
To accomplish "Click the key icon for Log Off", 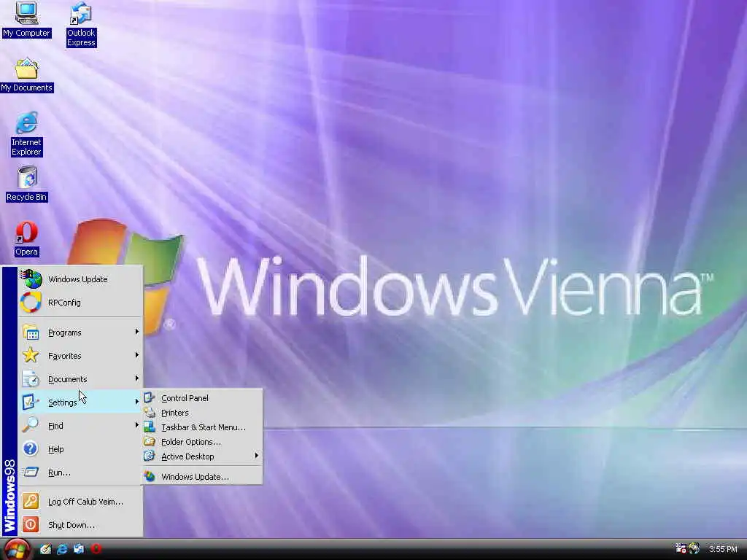I will (31, 501).
